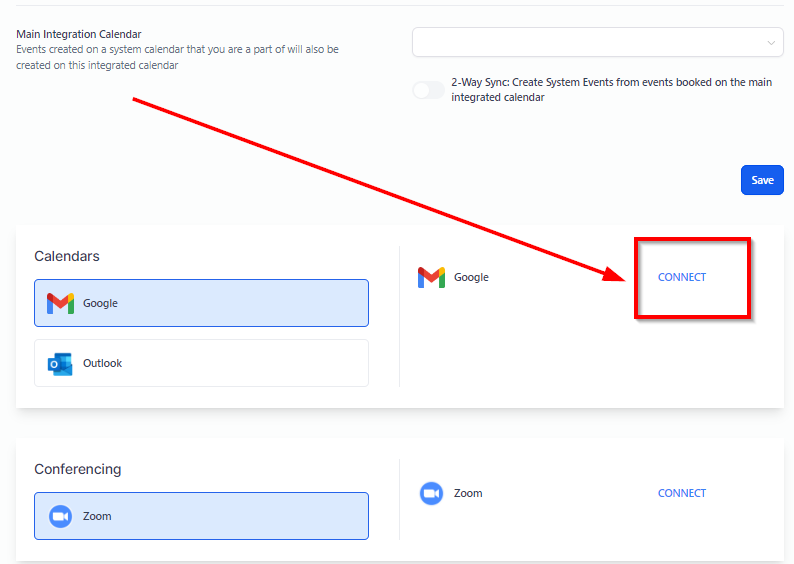Select the Zoom option under Conferencing

pyautogui.click(x=201, y=516)
